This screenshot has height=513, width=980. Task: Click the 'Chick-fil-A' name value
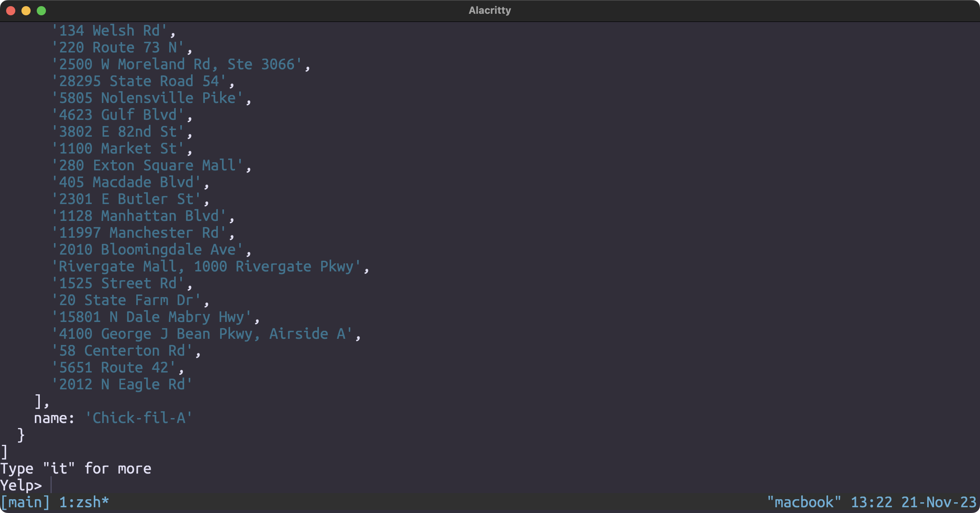tap(139, 418)
